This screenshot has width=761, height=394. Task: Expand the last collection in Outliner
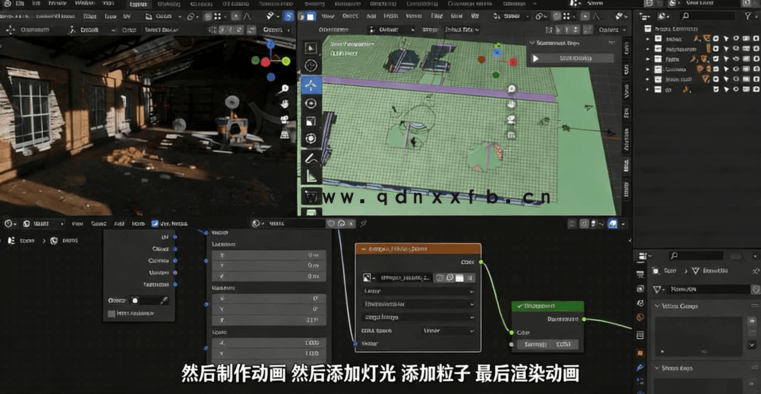647,89
